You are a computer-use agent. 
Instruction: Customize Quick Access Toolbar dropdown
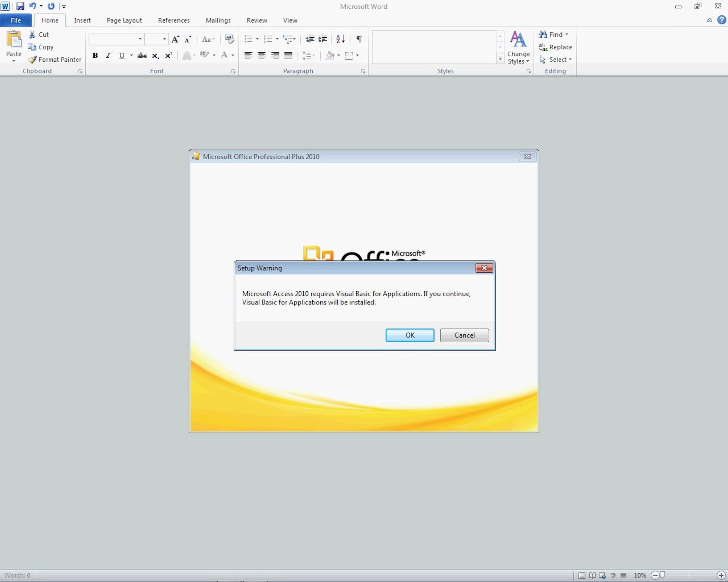64,6
